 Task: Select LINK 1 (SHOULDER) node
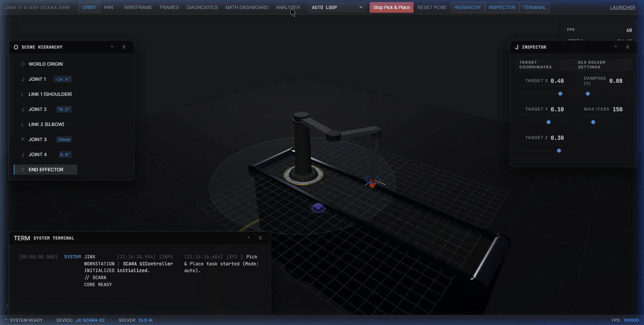pyautogui.click(x=45, y=94)
